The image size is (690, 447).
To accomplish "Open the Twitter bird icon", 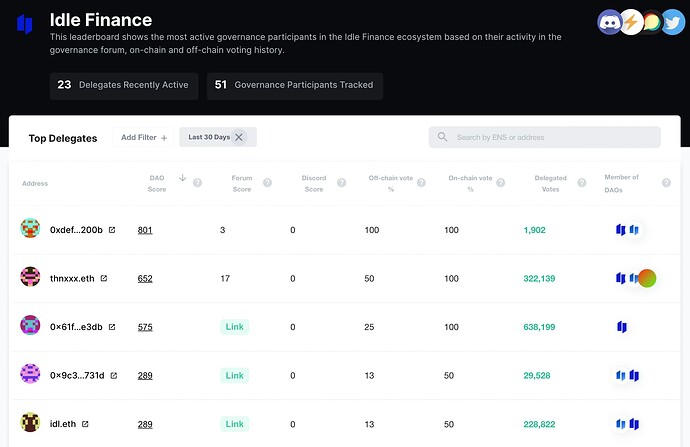I will point(673,22).
